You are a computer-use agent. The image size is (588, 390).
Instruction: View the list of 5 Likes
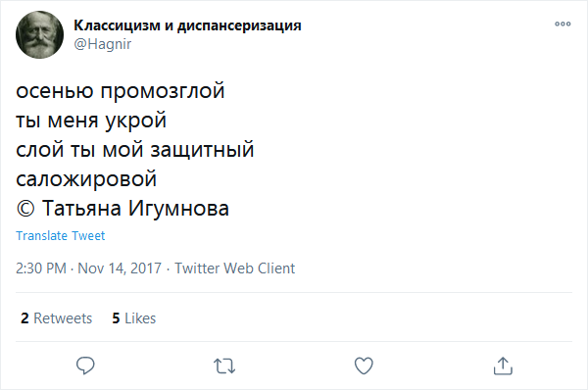[134, 318]
